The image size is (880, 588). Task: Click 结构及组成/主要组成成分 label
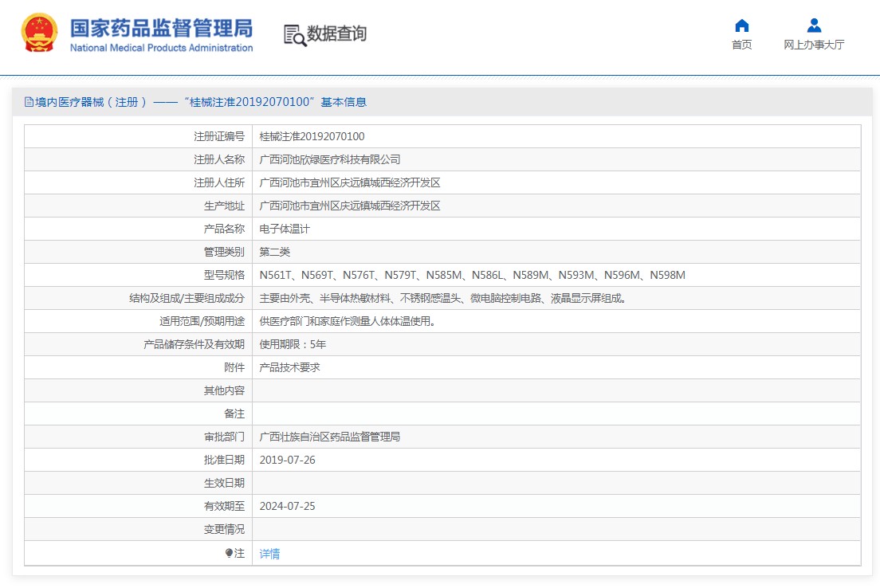pos(187,299)
